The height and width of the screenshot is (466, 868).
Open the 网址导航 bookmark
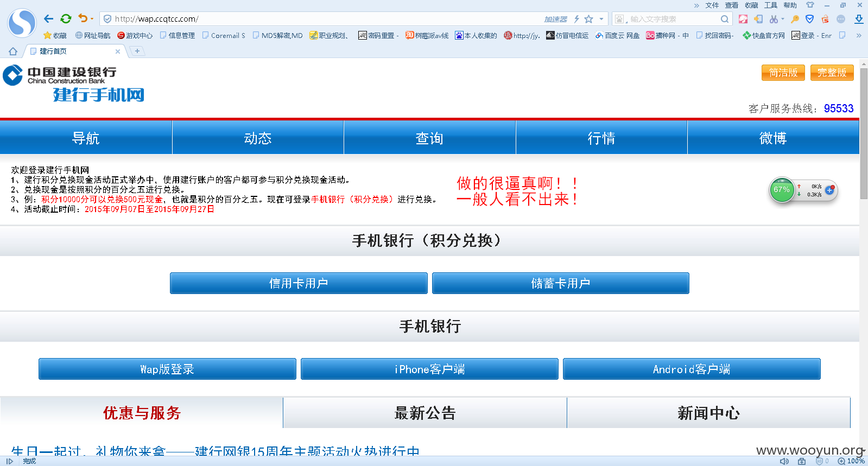coord(93,35)
